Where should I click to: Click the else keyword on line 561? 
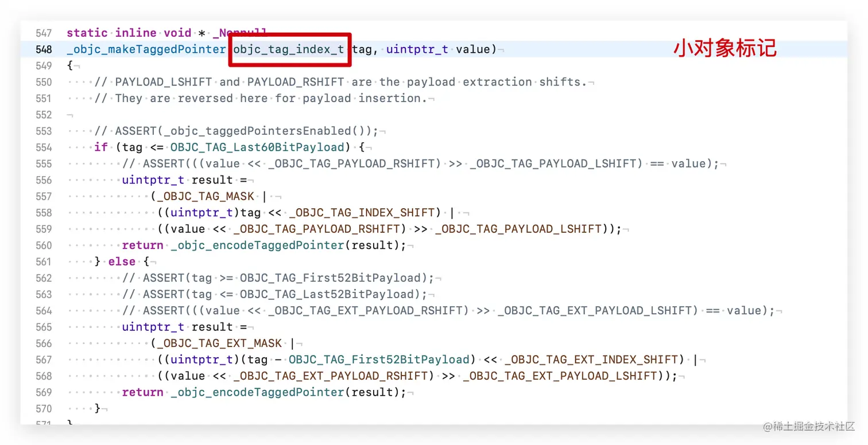[121, 261]
